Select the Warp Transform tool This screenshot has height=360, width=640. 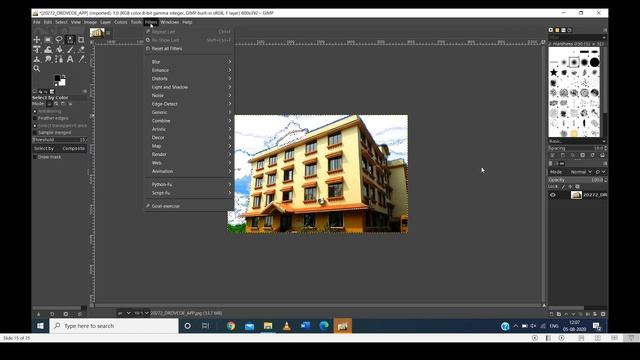pos(48,49)
